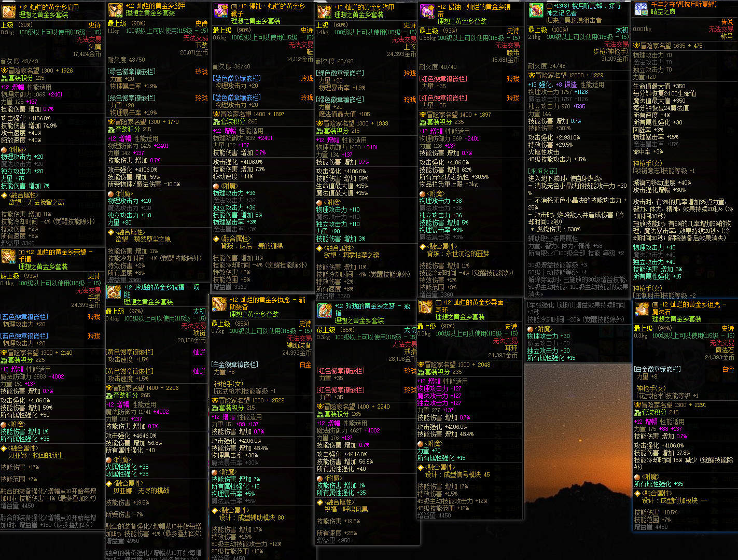Click the price 31,109金币
738x560 pixels.
pos(615,59)
